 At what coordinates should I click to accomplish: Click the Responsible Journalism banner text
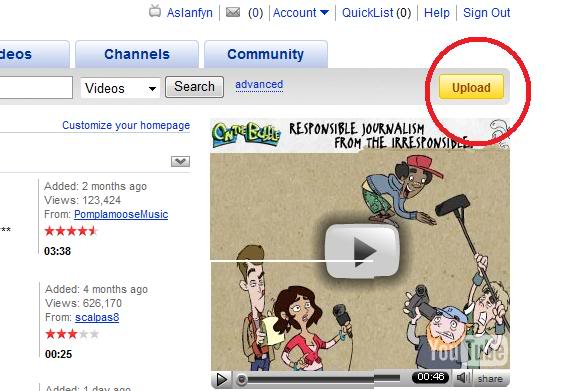[380, 136]
